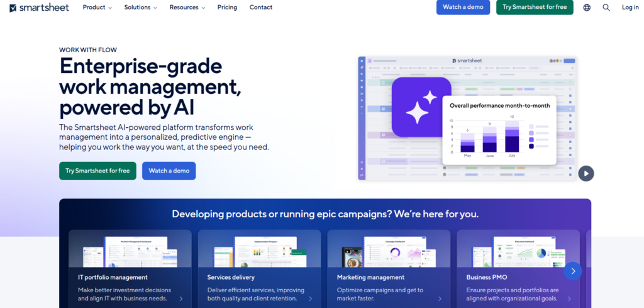Screen dimensions: 644x308
Task: Click the AI sparkle icon tile
Action: pos(421,107)
